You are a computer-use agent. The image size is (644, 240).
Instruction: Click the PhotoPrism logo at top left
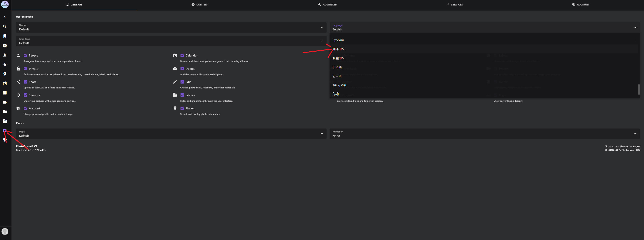click(x=5, y=4)
